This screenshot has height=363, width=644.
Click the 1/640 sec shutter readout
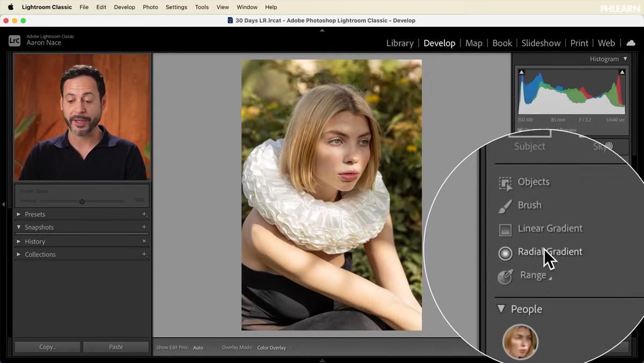[614, 120]
